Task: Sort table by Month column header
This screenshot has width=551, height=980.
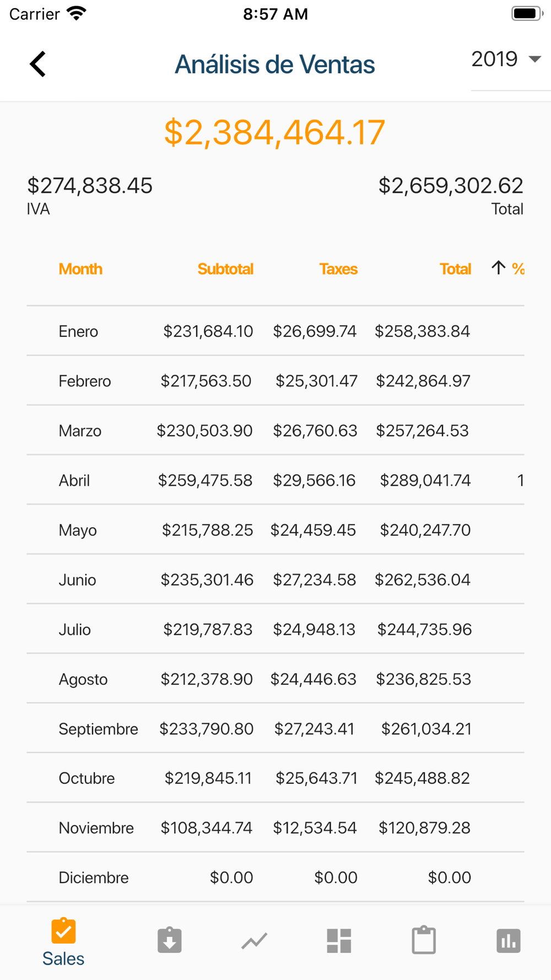Action: [x=80, y=269]
